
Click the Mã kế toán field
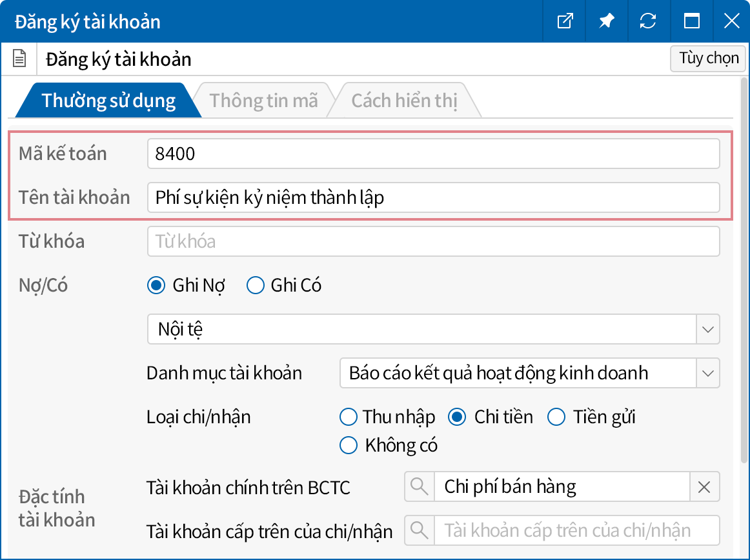(x=432, y=154)
